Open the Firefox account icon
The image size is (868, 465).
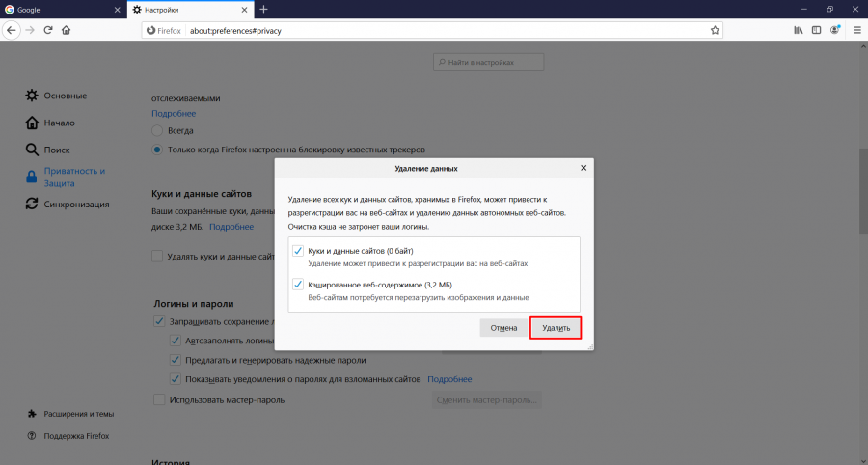tap(836, 30)
